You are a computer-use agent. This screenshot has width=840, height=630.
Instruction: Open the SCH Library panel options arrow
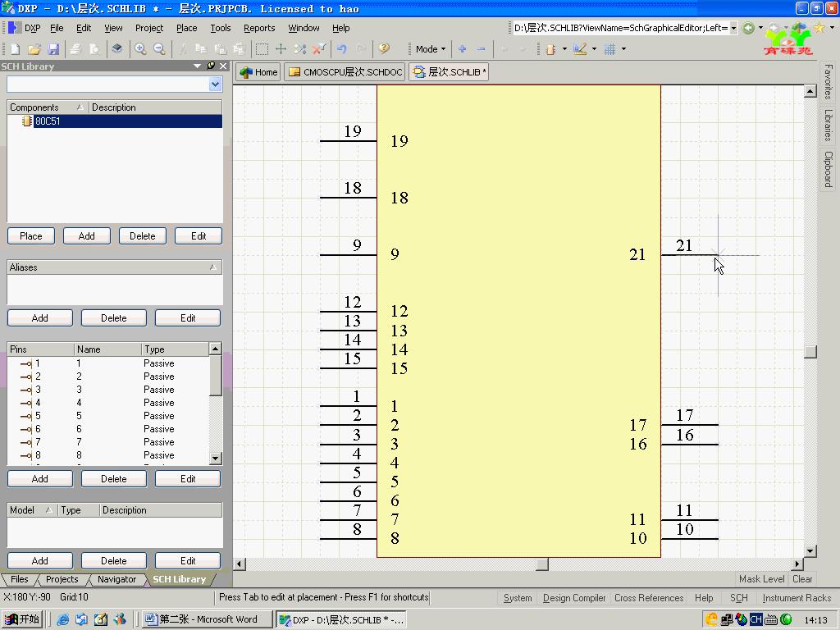197,66
